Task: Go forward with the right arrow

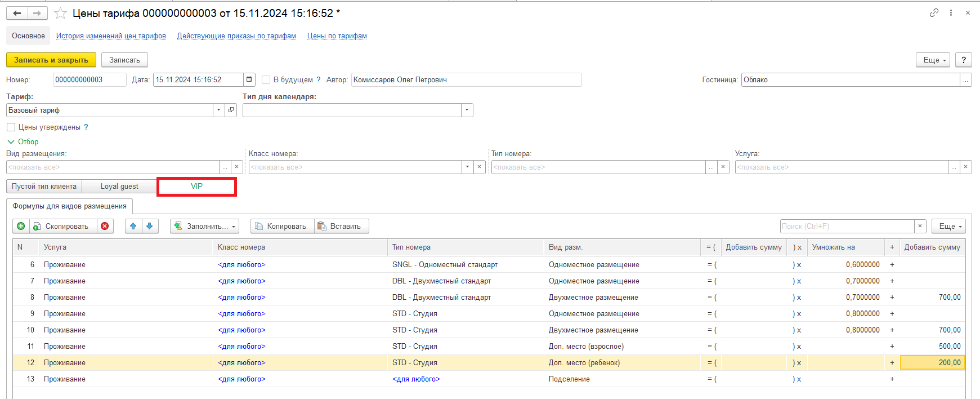Action: coord(37,13)
